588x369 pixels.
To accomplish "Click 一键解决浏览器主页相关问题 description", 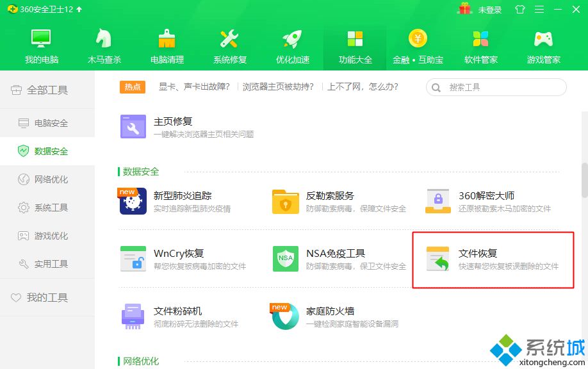I will (204, 135).
